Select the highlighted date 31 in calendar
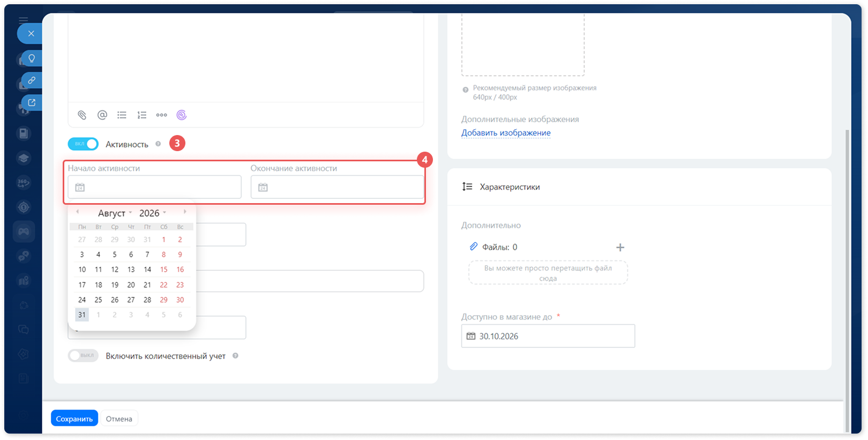This screenshot has width=868, height=440. 82,315
